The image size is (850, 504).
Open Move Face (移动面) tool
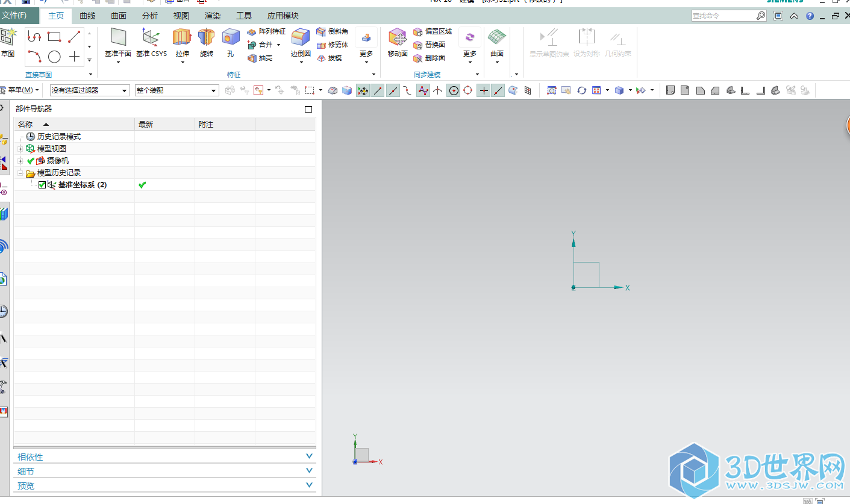tap(398, 43)
